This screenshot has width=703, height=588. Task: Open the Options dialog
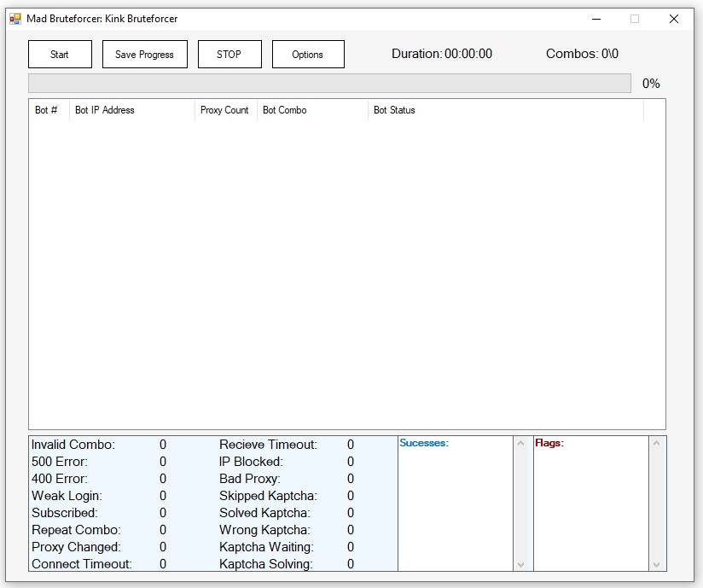tap(308, 55)
